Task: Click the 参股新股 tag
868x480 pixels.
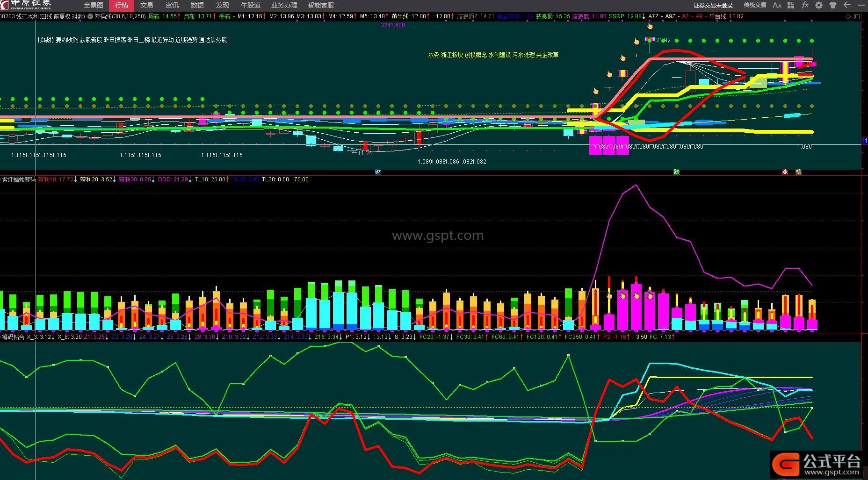Action: tap(91, 40)
